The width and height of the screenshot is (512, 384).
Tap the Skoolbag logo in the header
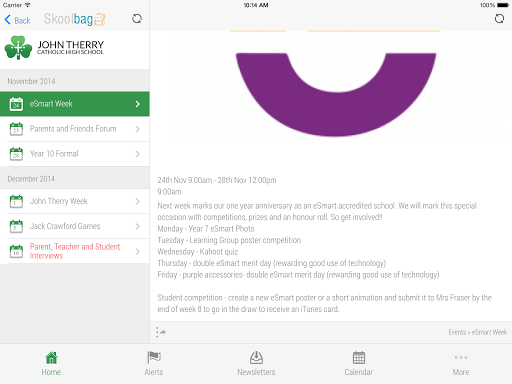pos(74,19)
